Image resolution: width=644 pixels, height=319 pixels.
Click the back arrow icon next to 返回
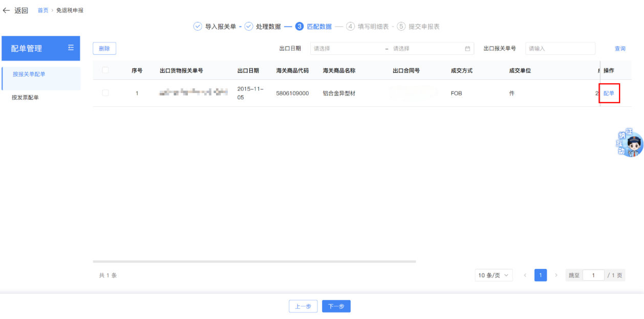(6, 11)
